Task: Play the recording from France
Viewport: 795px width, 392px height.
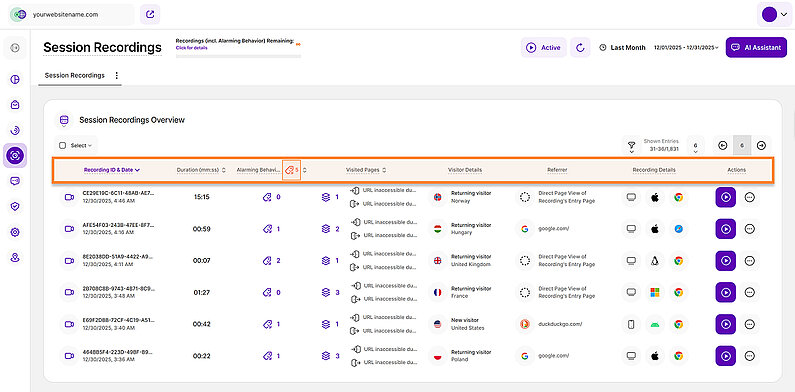Action: point(726,293)
